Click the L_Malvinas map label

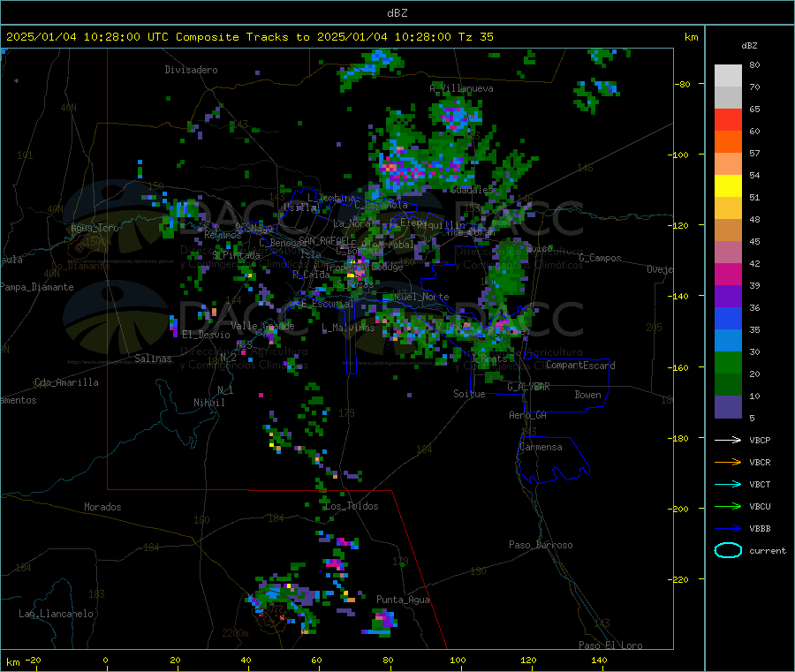[348, 328]
